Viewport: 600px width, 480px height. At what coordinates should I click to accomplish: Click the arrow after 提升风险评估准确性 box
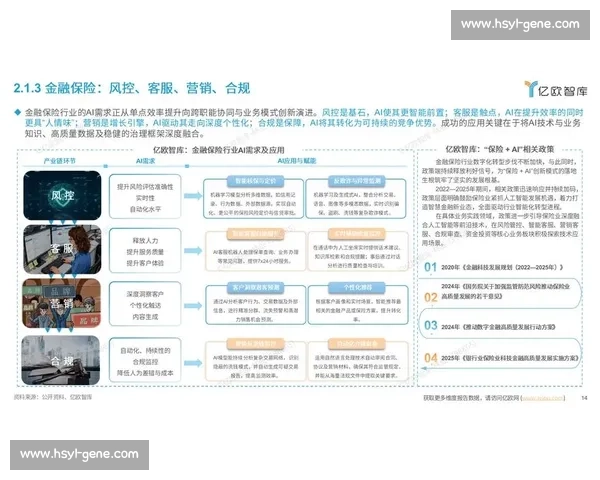192,196
